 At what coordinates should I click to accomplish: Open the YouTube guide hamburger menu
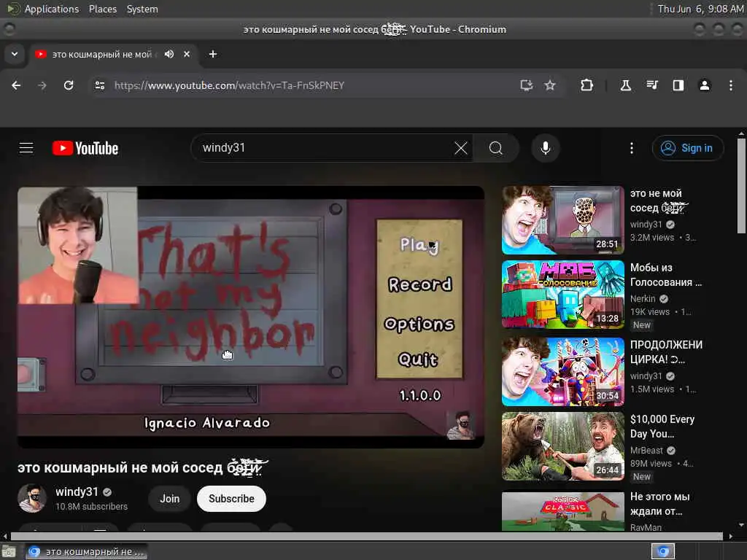coord(26,148)
